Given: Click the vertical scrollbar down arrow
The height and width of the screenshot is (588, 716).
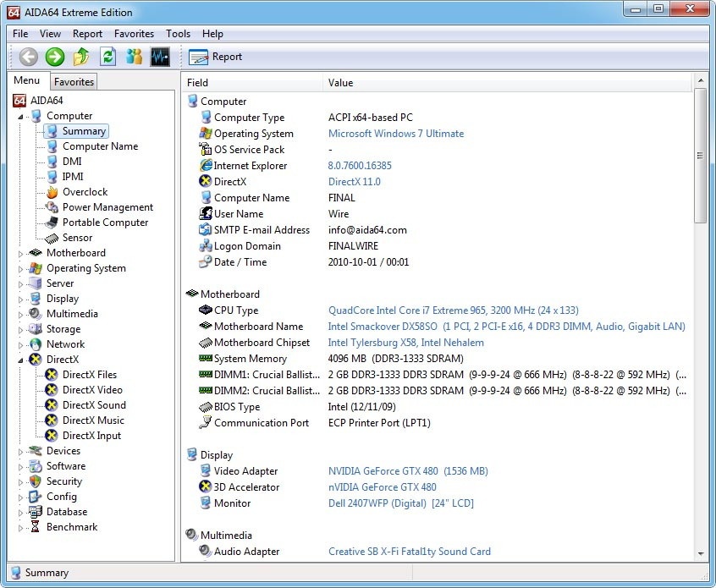Looking at the screenshot, I should [x=700, y=553].
